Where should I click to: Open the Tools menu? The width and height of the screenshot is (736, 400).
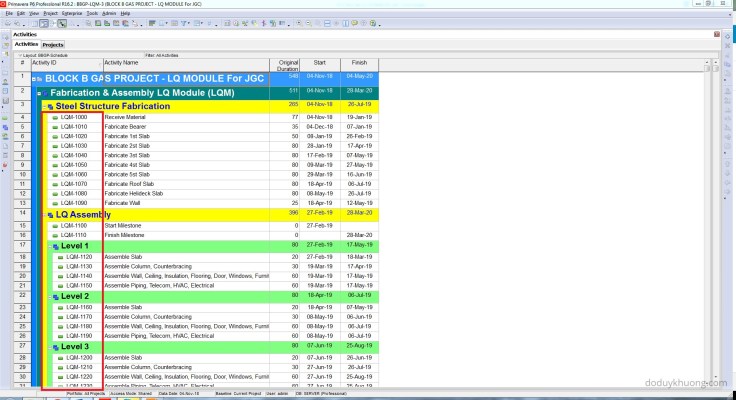click(92, 13)
